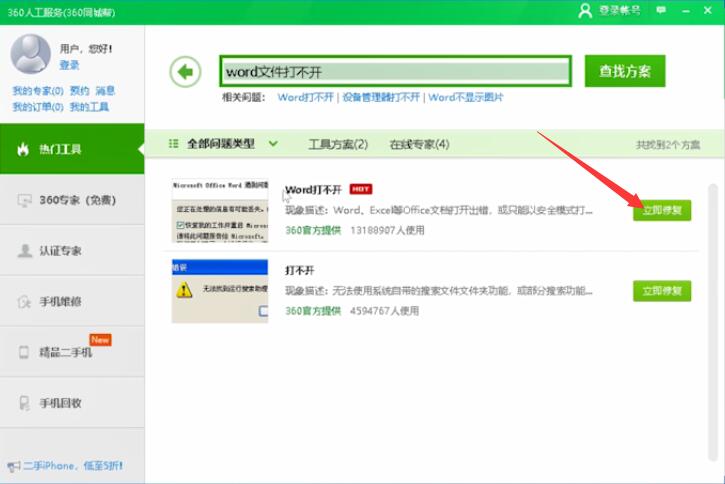Click the 13188907人使用 text
Viewport: 725px width, 484px height.
coord(387,230)
